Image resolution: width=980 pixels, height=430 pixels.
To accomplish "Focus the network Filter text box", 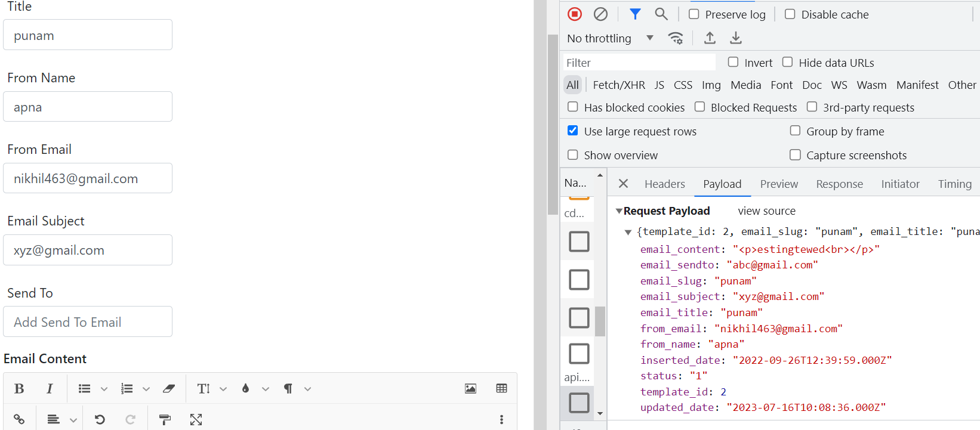I will [639, 63].
